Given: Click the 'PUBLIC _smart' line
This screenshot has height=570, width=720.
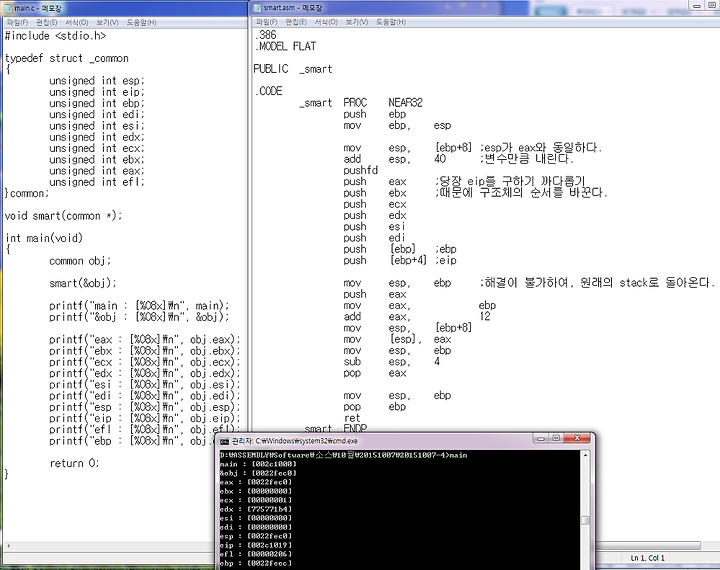Looking at the screenshot, I should pos(293,69).
